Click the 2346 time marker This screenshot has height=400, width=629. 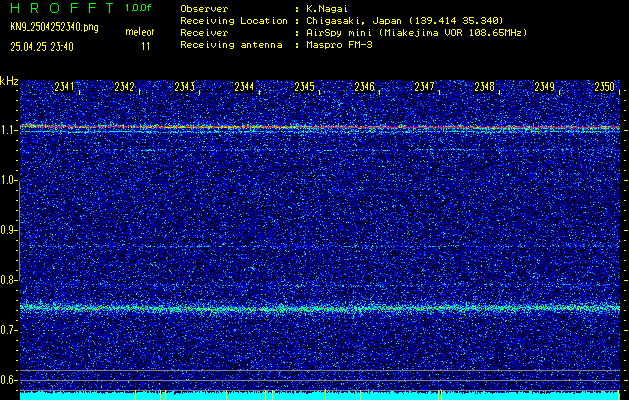point(365,87)
